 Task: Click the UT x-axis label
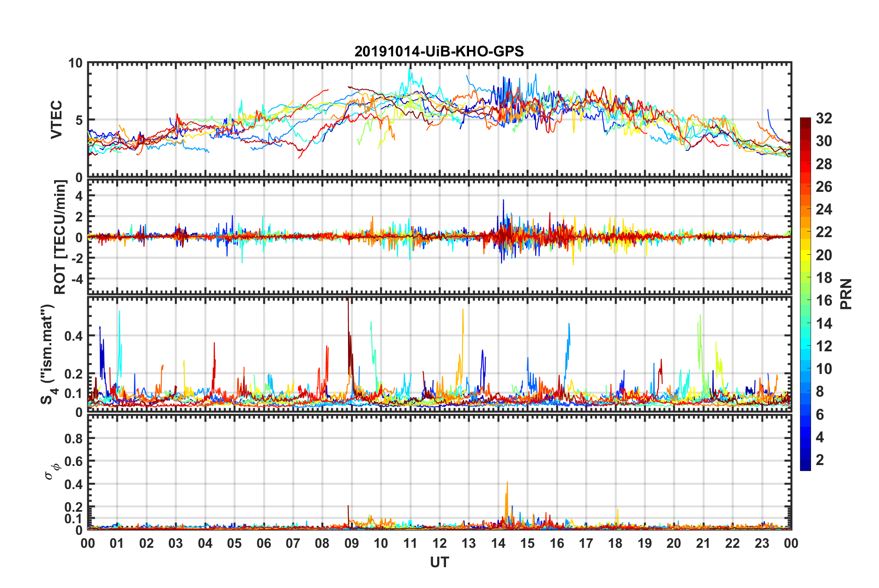tap(439, 562)
